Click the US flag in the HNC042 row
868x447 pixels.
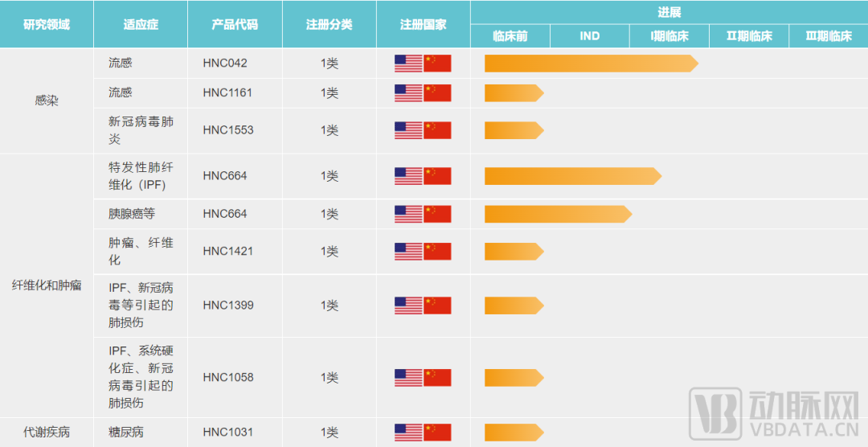coord(408,64)
